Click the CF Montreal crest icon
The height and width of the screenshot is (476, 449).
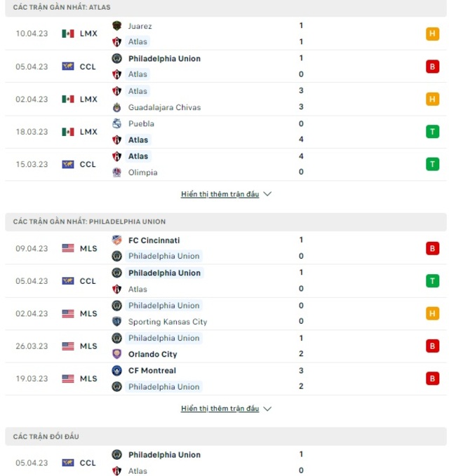click(x=116, y=370)
